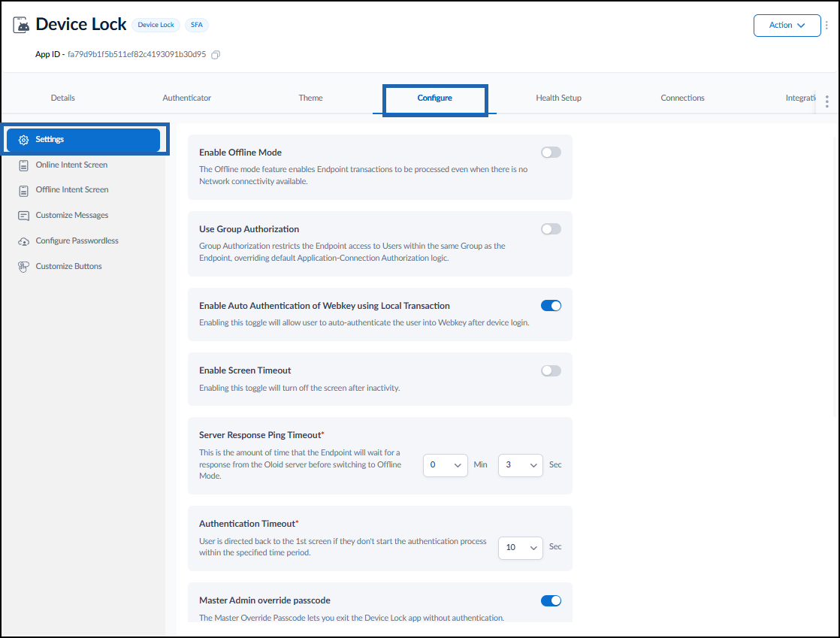Go to the Health Setup tab

pyautogui.click(x=558, y=98)
